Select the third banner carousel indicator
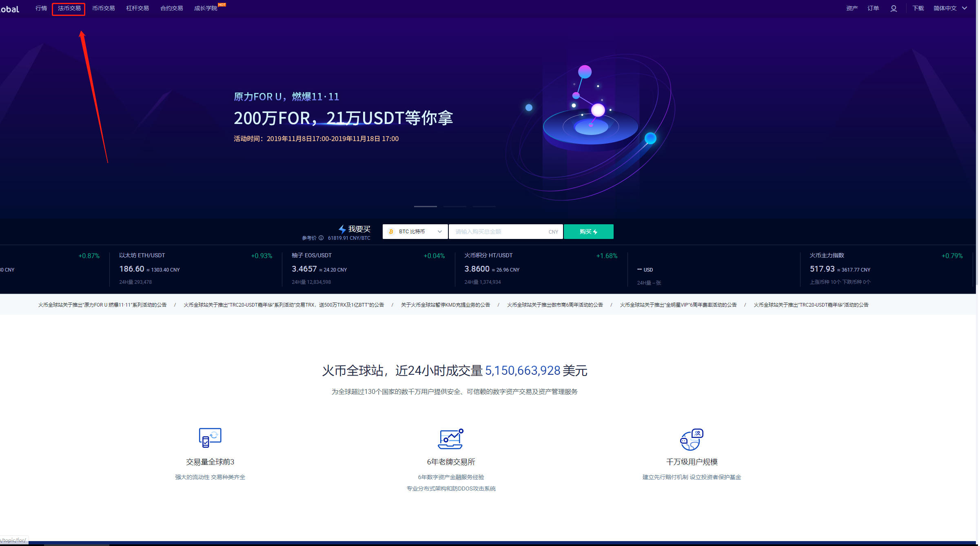This screenshot has width=980, height=546. pos(484,206)
